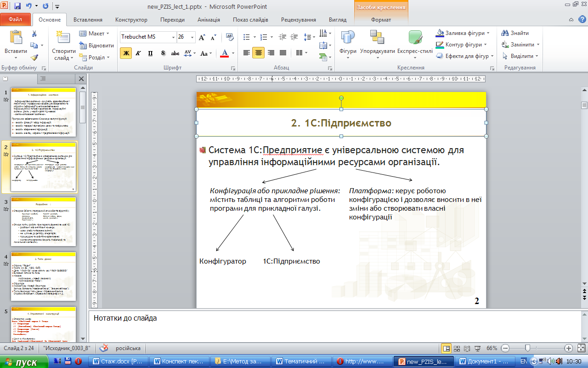Click the Експрес-стилі button
588x368 pixels.
click(415, 45)
